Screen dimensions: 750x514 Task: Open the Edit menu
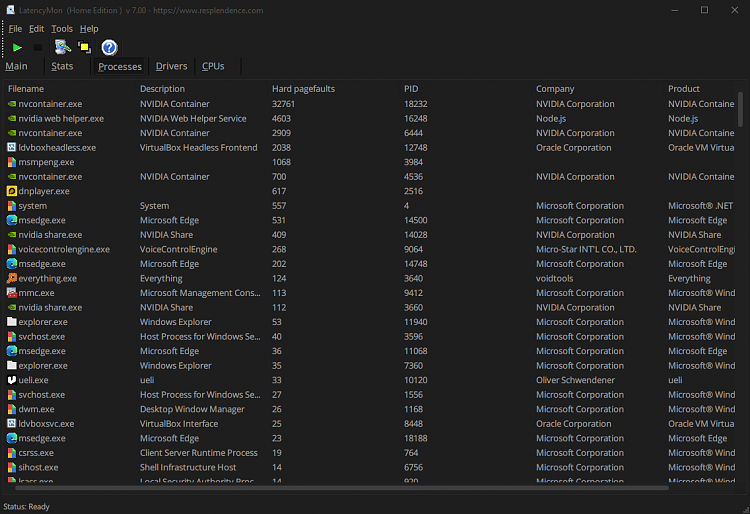pyautogui.click(x=36, y=29)
